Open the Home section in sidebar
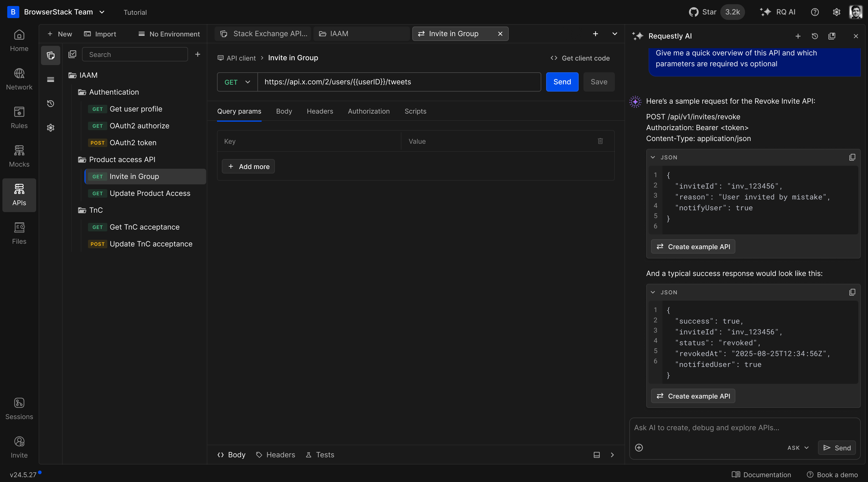This screenshot has width=868, height=482. (19, 41)
